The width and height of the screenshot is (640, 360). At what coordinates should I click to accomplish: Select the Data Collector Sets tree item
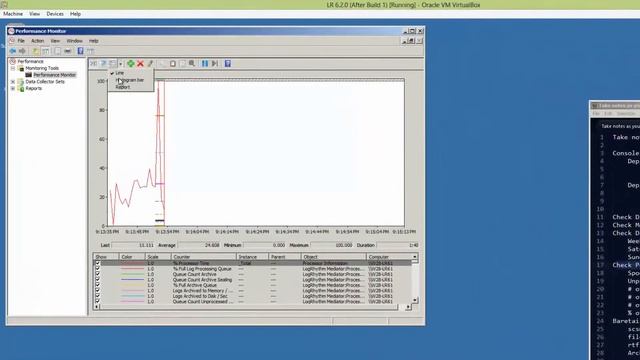(45, 82)
